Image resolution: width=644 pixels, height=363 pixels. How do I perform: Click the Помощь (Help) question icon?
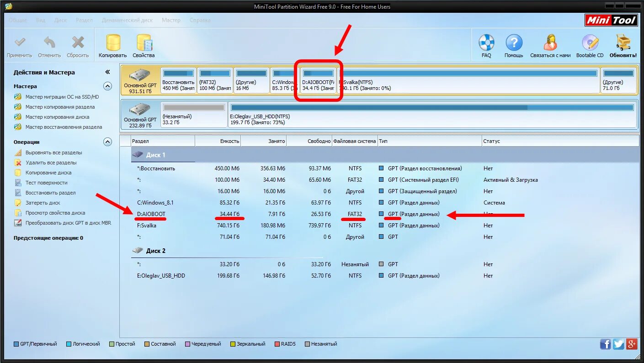[x=514, y=43]
